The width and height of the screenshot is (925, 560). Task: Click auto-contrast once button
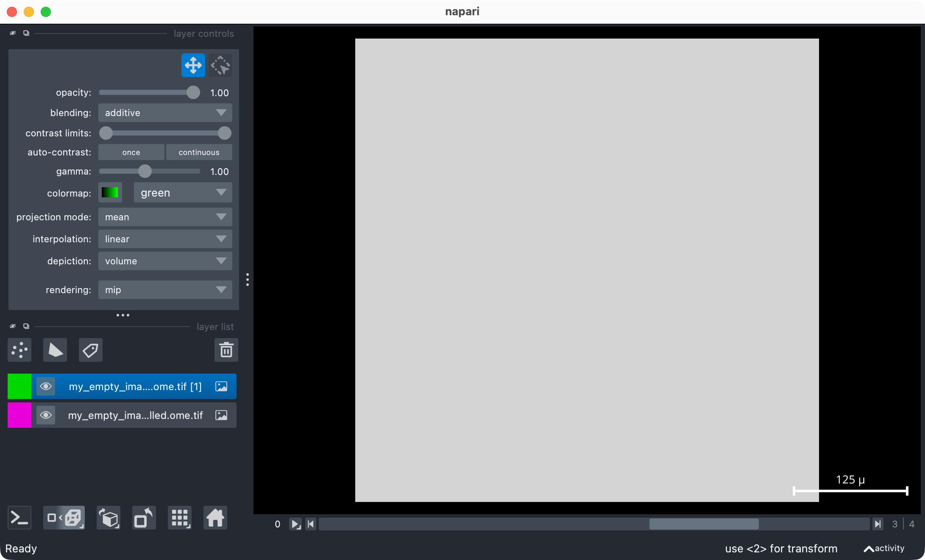pos(131,152)
